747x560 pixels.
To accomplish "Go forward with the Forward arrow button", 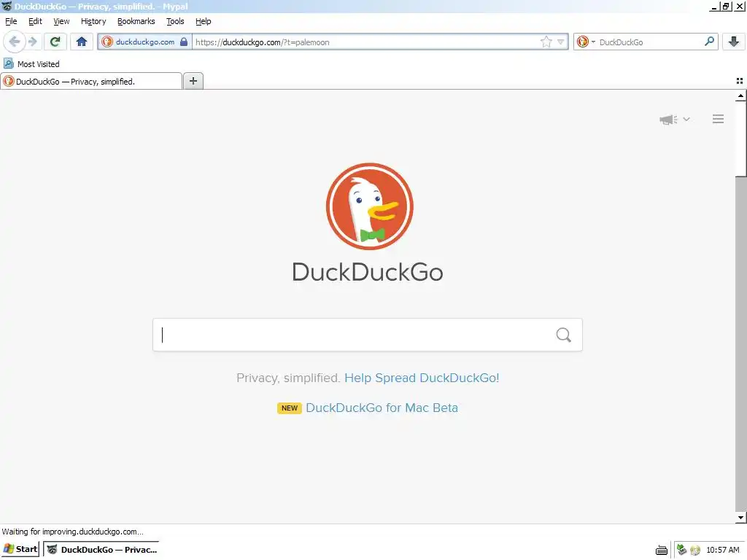I will [x=32, y=42].
